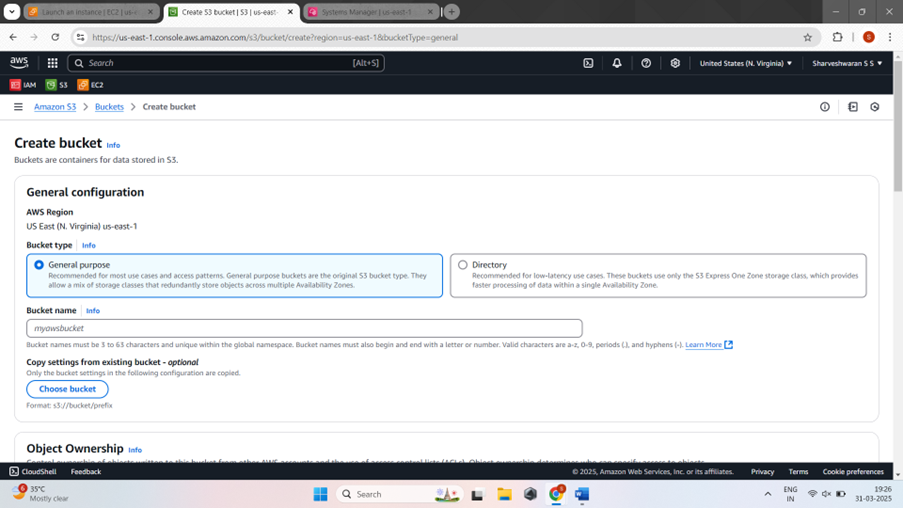Switch to the Systems Manager tab
903x508 pixels.
370,12
